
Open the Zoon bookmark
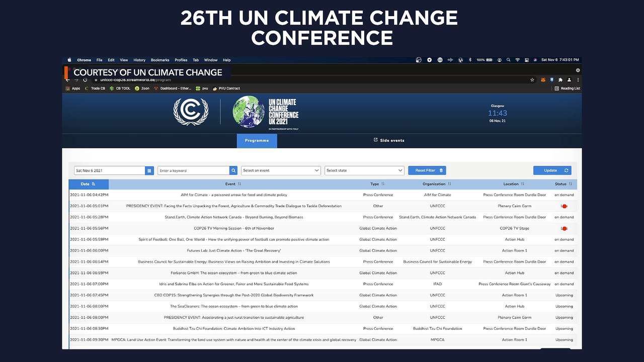click(x=142, y=88)
